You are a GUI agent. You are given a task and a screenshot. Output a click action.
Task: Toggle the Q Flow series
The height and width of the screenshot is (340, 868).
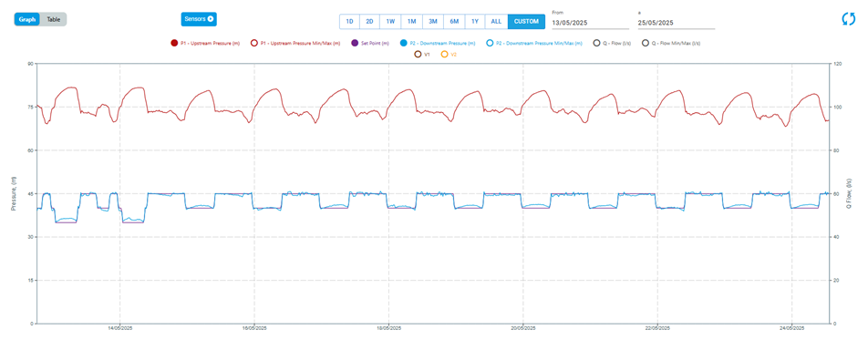pos(613,43)
